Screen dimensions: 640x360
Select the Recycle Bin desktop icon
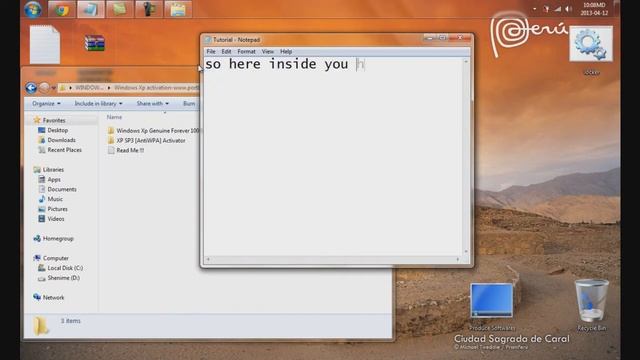[x=591, y=300]
